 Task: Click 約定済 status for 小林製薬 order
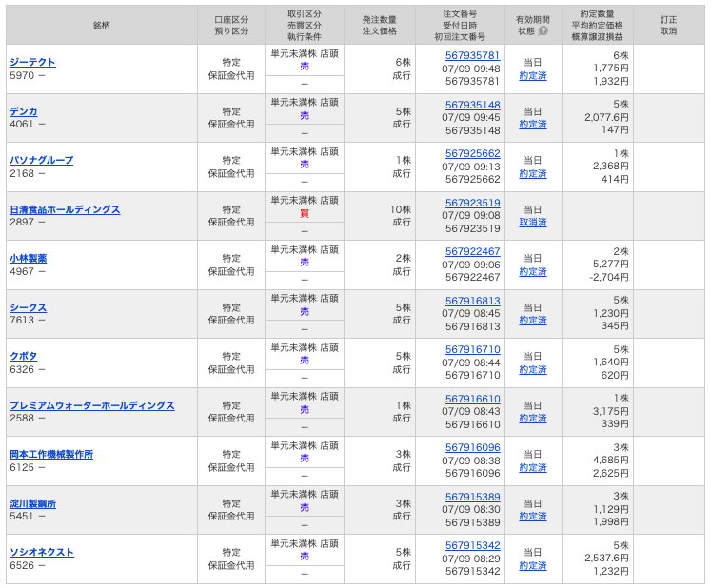pyautogui.click(x=533, y=271)
